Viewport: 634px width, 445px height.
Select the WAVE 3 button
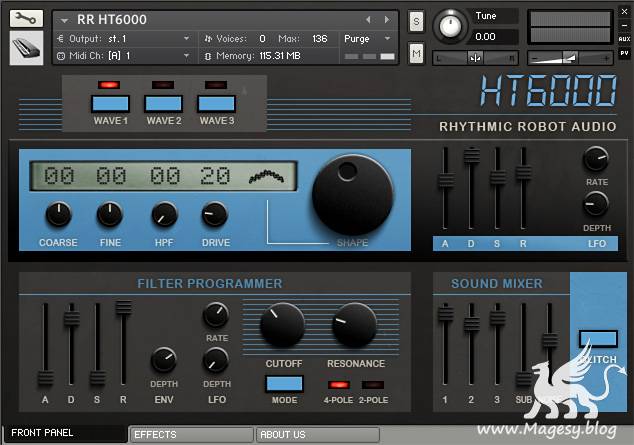pos(216,104)
